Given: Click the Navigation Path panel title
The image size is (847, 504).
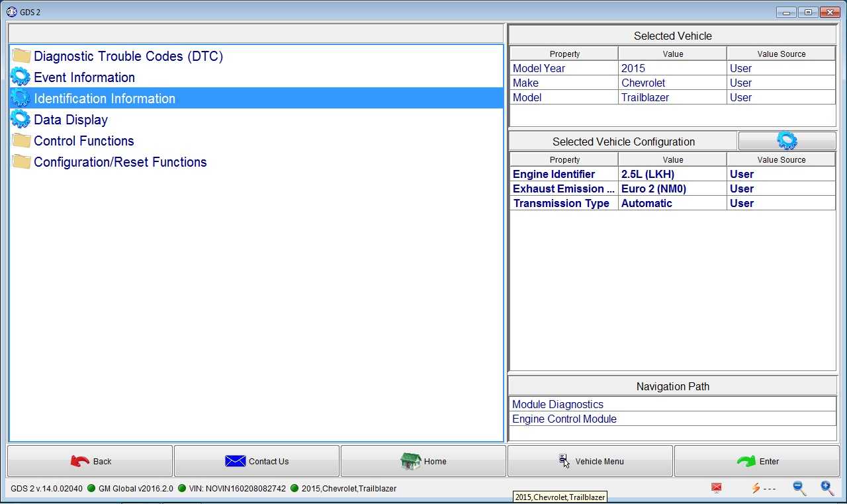Looking at the screenshot, I should pyautogui.click(x=672, y=386).
